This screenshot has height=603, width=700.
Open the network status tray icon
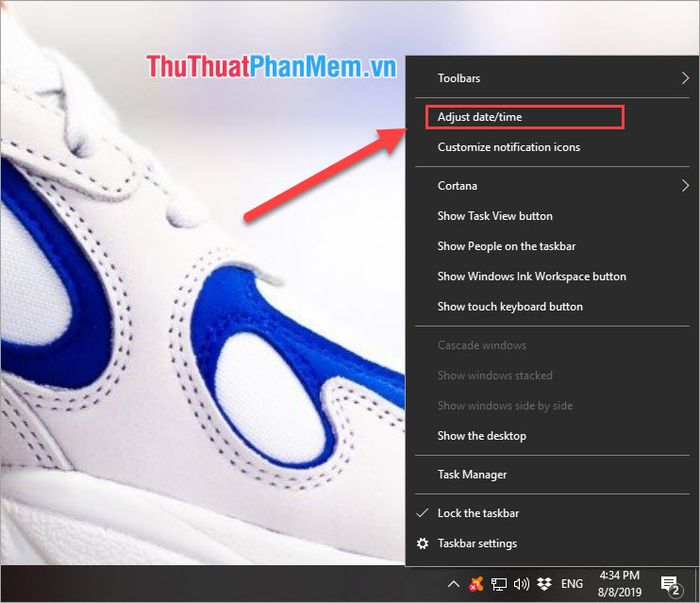498,584
